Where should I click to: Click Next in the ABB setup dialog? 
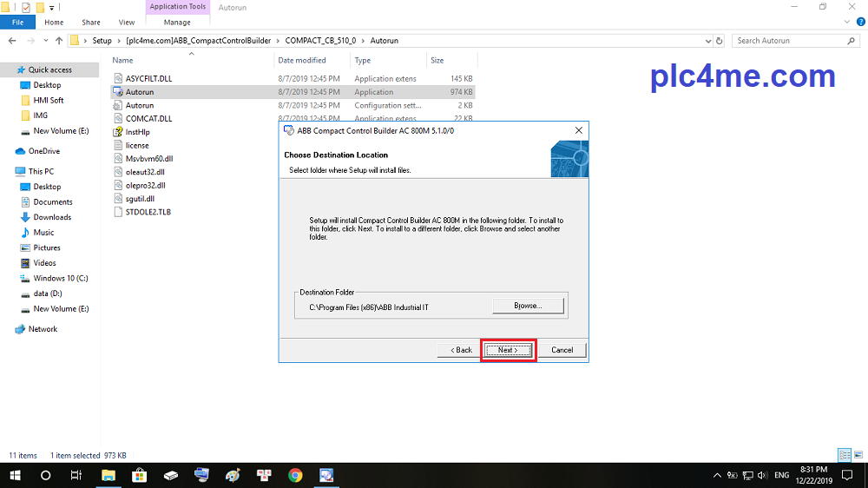point(508,350)
